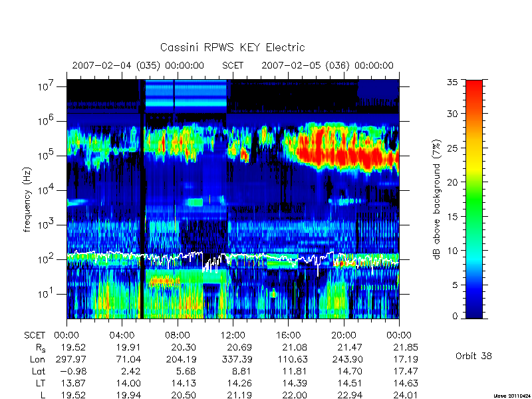Click the colorbar value '15'
This screenshot has height=399, width=532.
(452, 217)
